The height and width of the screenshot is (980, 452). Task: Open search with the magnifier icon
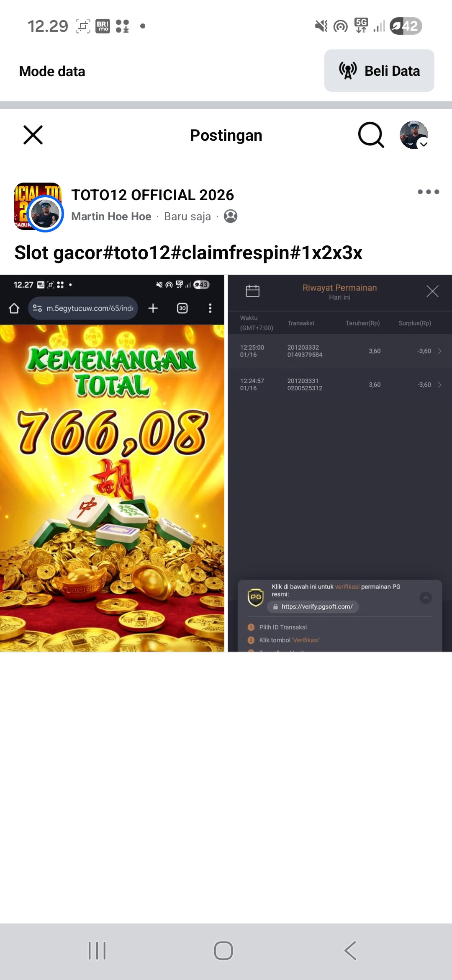point(371,135)
